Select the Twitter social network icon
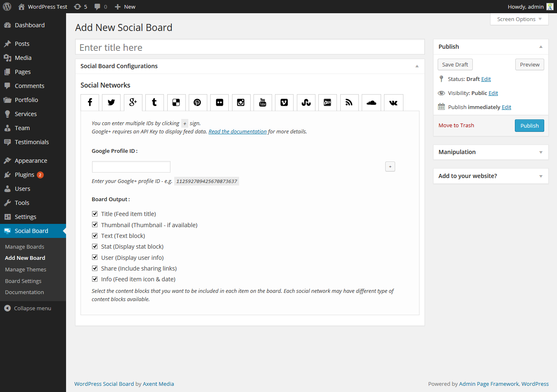The height and width of the screenshot is (392, 557). pyautogui.click(x=111, y=102)
